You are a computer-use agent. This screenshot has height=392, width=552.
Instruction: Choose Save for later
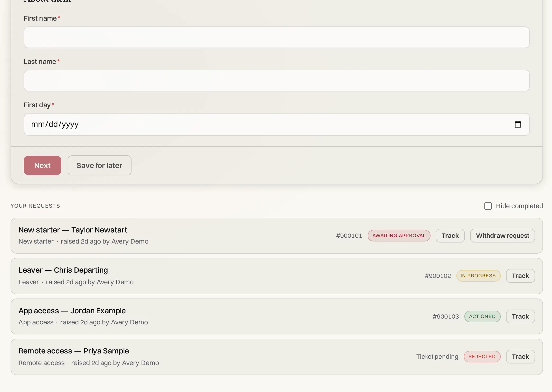pos(99,165)
